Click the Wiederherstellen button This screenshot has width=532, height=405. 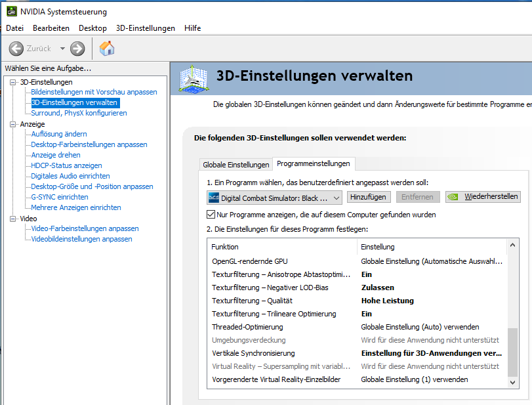tap(483, 196)
